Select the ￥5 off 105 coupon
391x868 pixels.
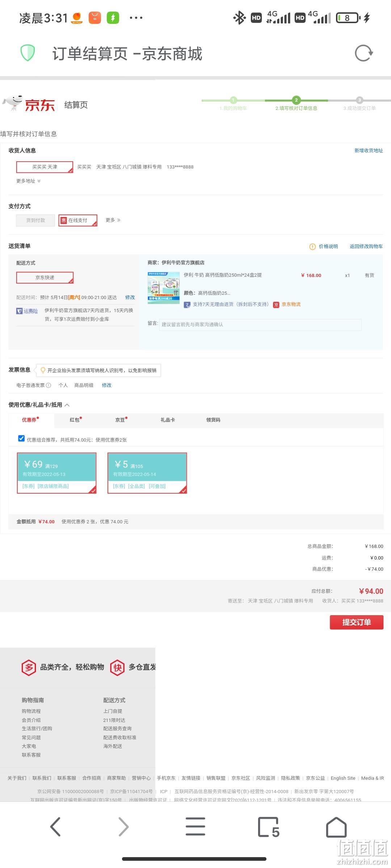(x=147, y=473)
